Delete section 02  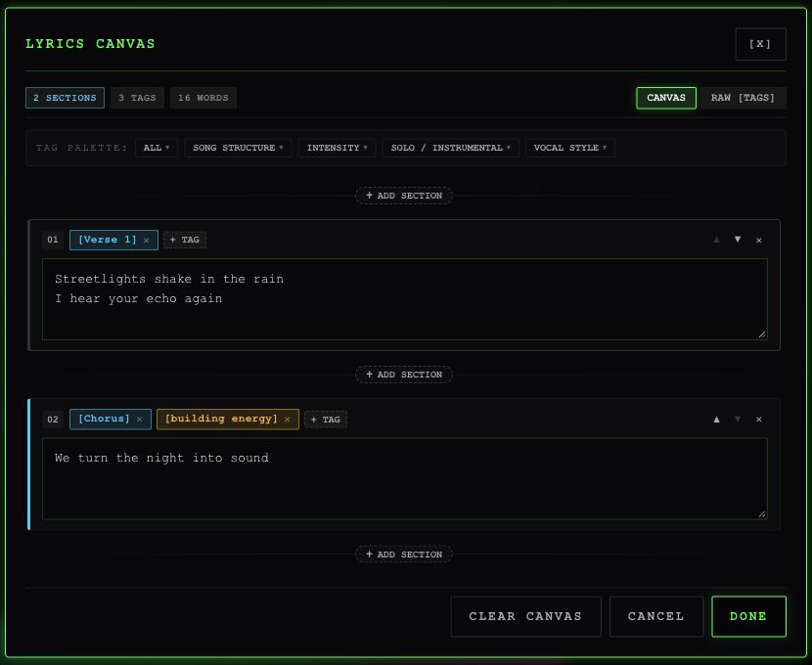click(x=758, y=420)
